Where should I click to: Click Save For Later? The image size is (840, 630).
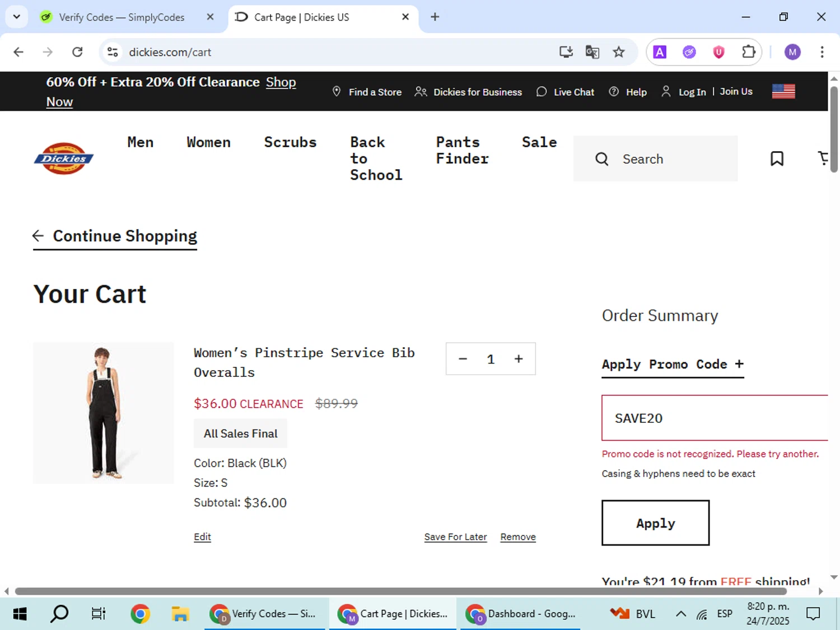(455, 536)
